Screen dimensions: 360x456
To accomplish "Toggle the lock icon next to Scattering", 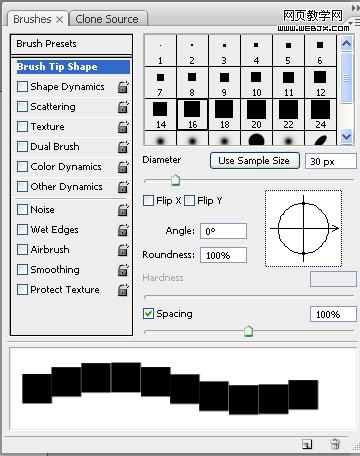I will click(x=123, y=107).
